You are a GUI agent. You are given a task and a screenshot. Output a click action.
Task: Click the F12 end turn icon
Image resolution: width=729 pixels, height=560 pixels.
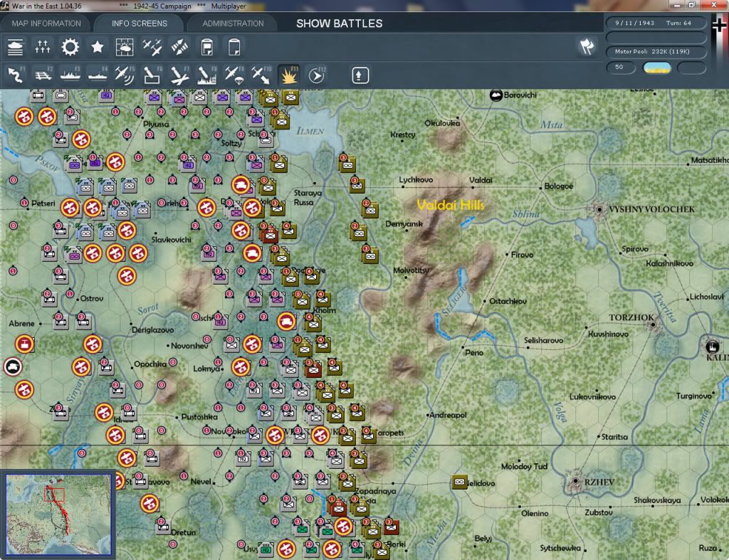click(x=317, y=75)
